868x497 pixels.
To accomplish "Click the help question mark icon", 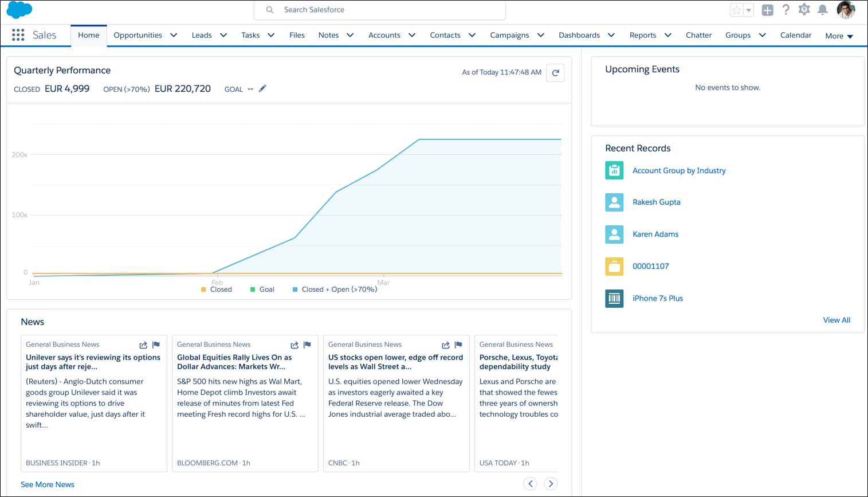I will pyautogui.click(x=785, y=10).
